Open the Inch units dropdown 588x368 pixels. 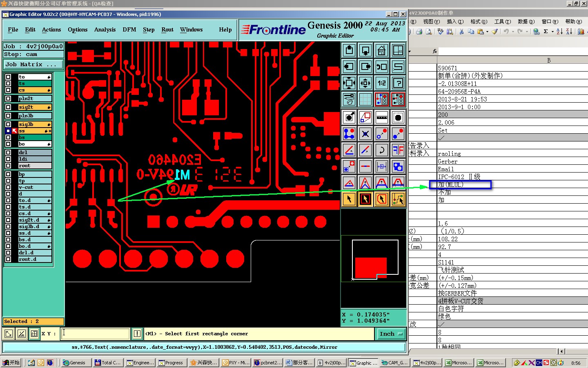[391, 334]
